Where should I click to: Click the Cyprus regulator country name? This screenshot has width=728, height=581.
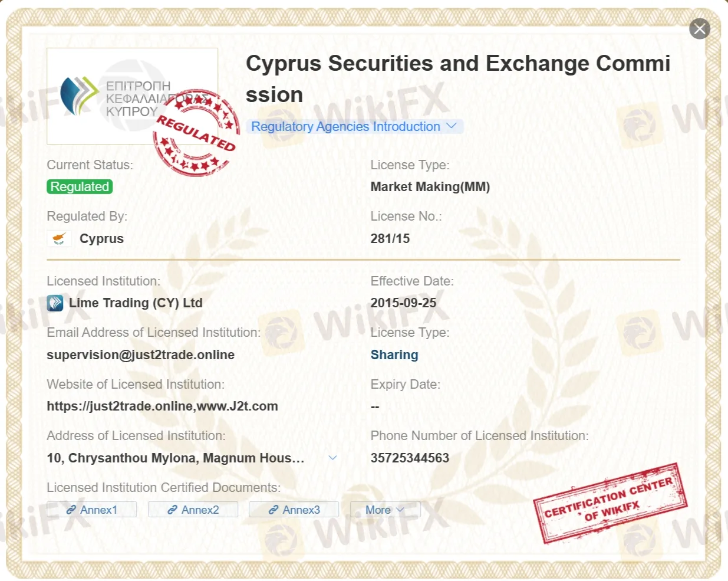101,239
